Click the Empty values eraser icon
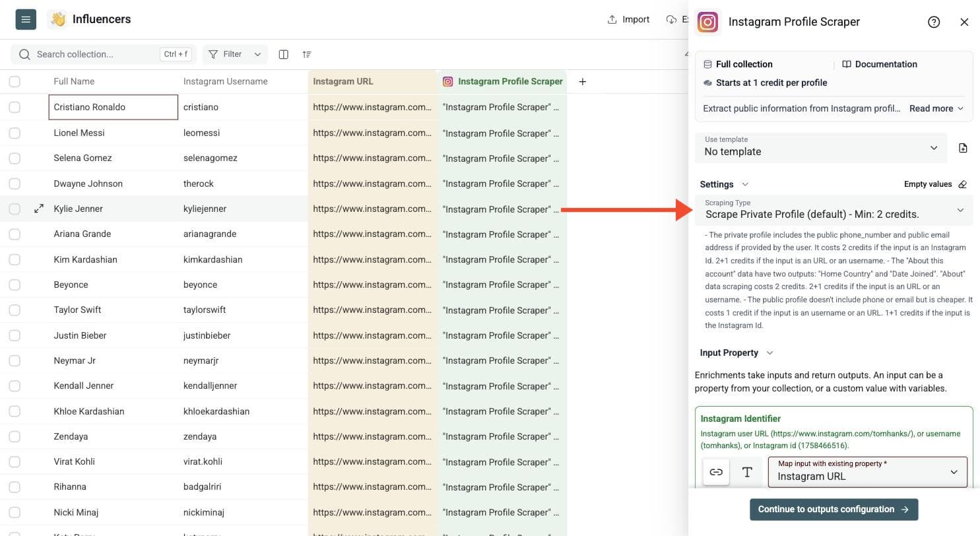980x536 pixels. point(963,184)
